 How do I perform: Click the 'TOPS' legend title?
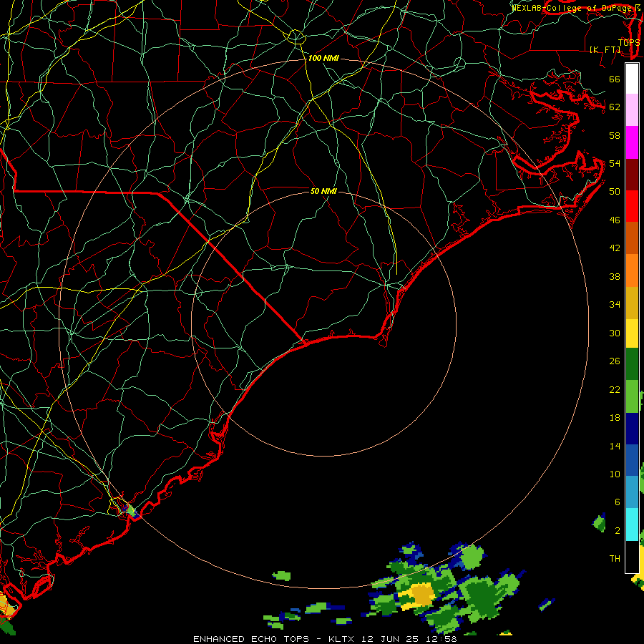[x=629, y=42]
